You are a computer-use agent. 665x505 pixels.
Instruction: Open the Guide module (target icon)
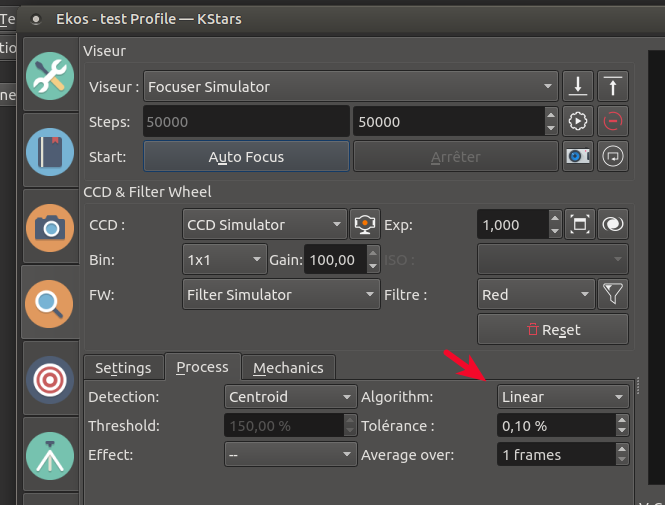tap(50, 380)
